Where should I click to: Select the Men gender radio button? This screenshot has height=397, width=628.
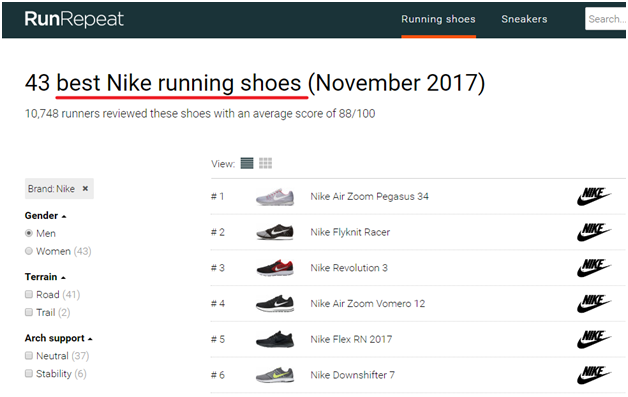coord(28,233)
